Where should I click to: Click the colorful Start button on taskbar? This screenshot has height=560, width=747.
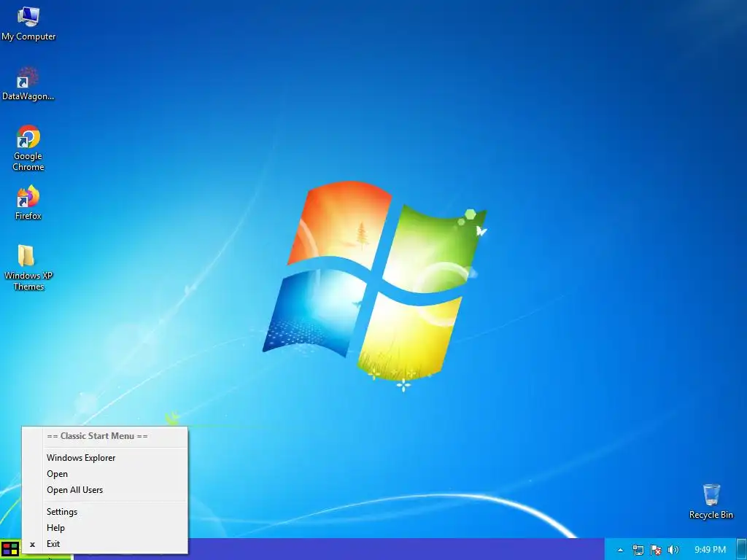[x=9, y=549]
